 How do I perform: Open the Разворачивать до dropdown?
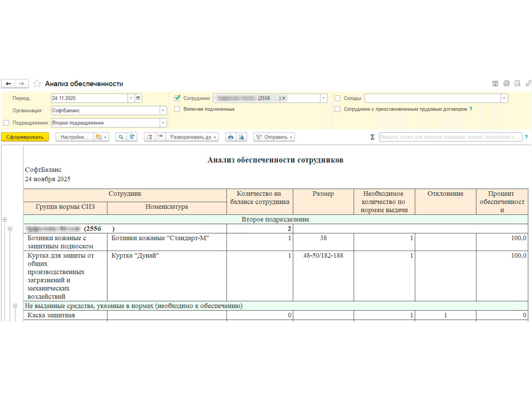click(192, 137)
